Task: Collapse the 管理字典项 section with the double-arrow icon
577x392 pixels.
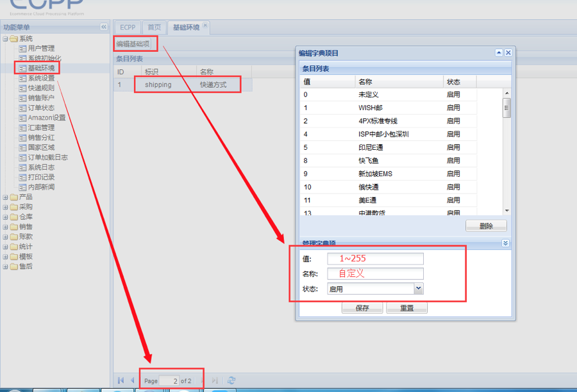Action: (x=505, y=243)
